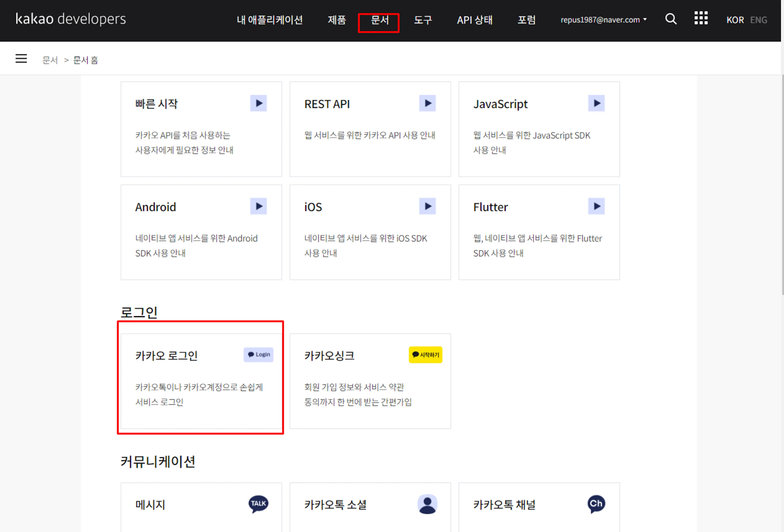Open 카카오 로그인 card title

pos(166,356)
